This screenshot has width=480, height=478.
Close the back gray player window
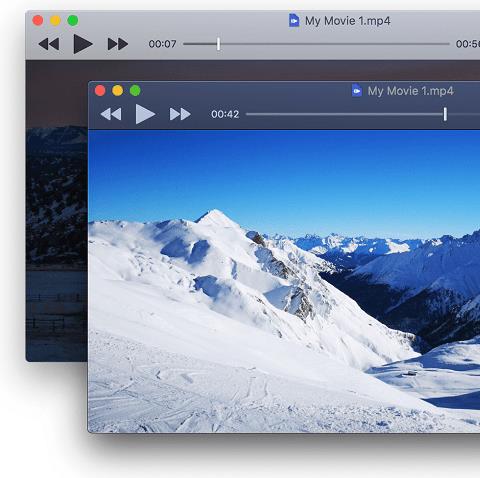point(38,20)
